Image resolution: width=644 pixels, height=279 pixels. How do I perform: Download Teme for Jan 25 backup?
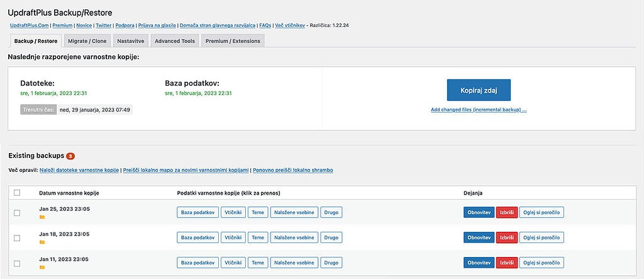[x=258, y=212]
